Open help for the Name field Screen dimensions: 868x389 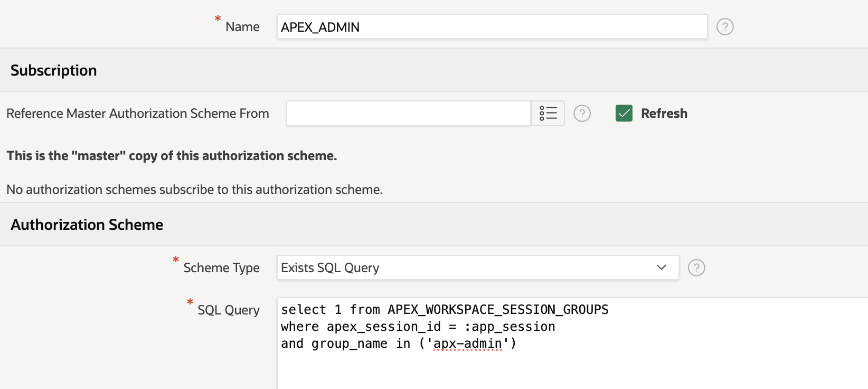tap(725, 26)
